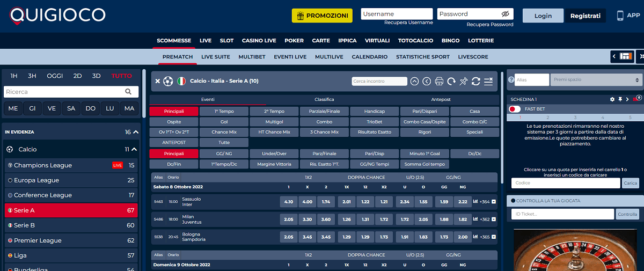The image size is (644, 271).
Task: Select the 1H time filter
Action: [14, 76]
